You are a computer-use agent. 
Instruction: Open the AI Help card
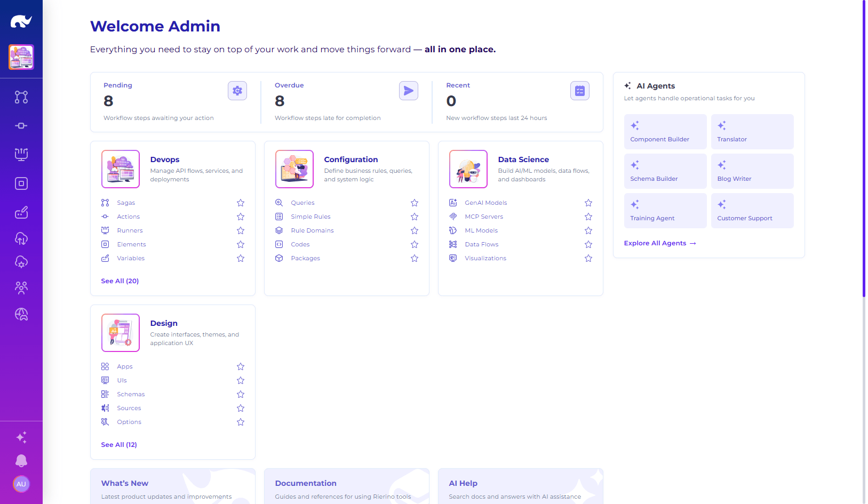pos(521,486)
